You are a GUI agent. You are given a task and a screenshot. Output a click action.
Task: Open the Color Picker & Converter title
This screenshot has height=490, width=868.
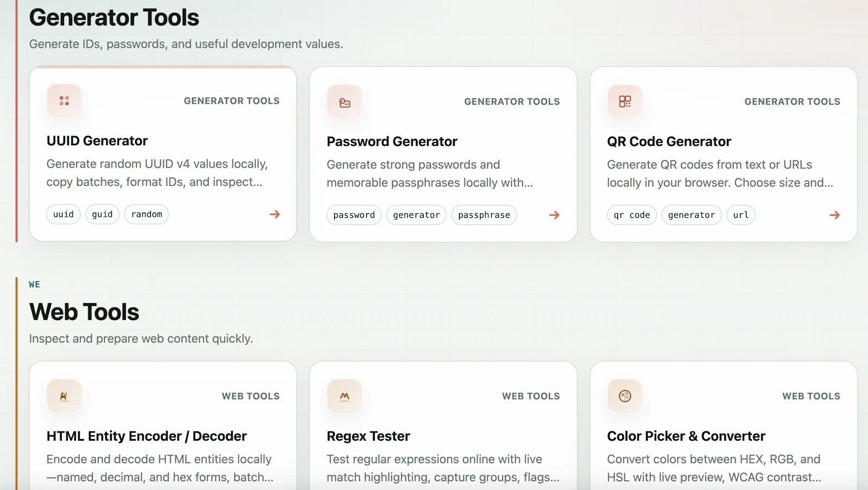[x=686, y=436]
